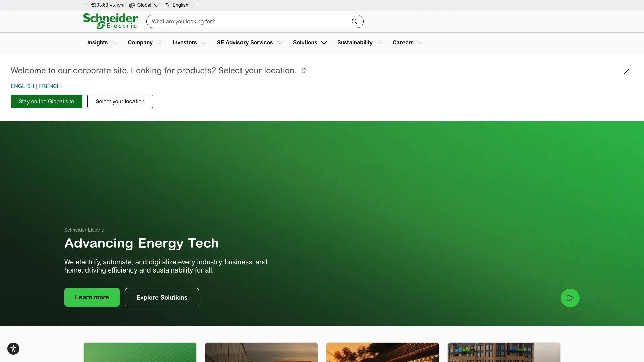The width and height of the screenshot is (644, 362).
Task: Open the accessibility widget icon
Action: [x=13, y=349]
